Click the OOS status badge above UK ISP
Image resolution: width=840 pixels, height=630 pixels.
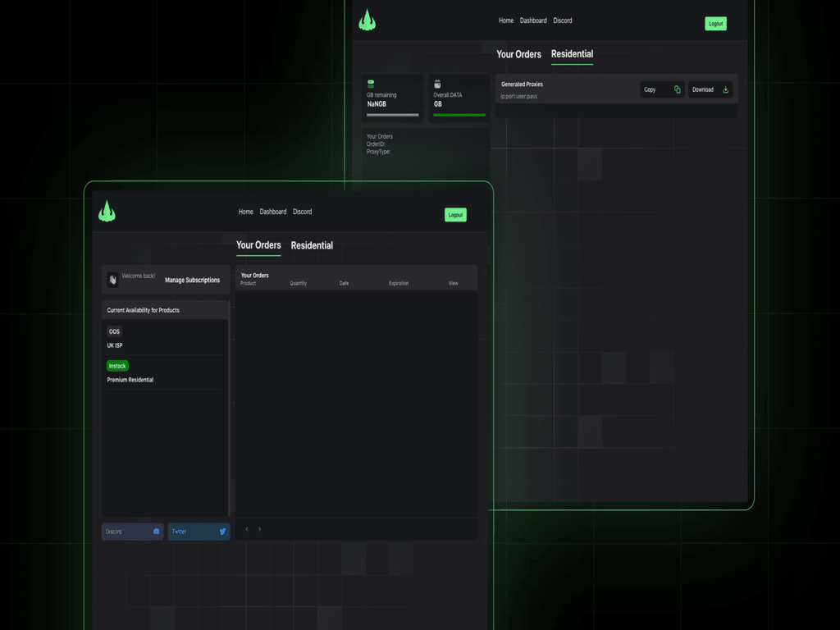(x=114, y=331)
